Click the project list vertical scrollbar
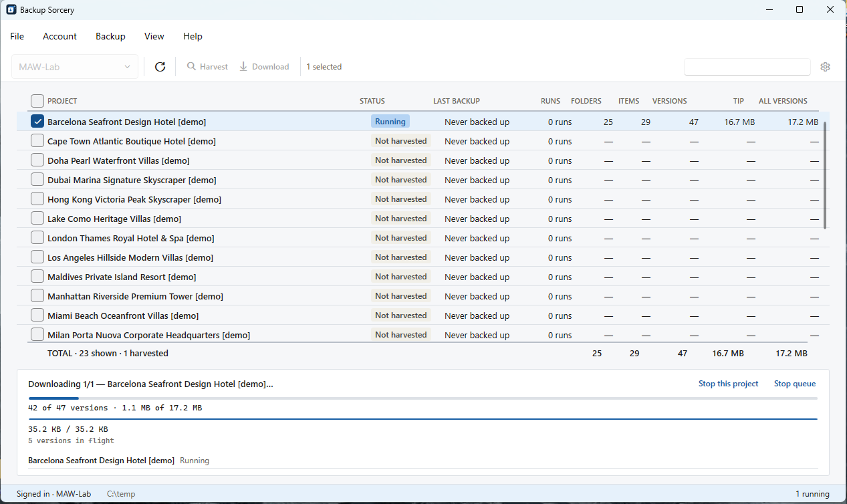847x504 pixels. click(x=825, y=175)
